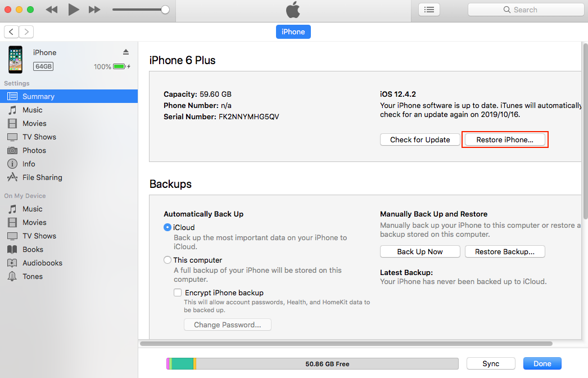Click the File Sharing app icon
588x378 pixels.
tap(12, 177)
